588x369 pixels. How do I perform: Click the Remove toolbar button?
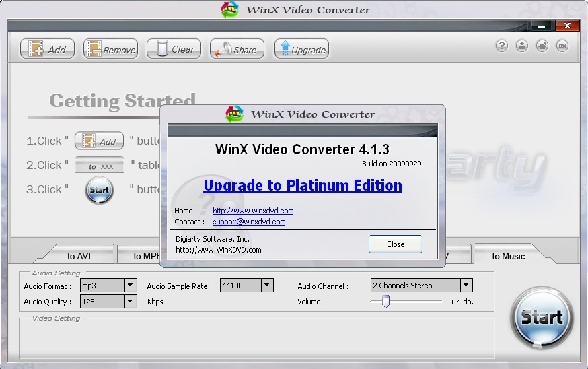[x=110, y=48]
